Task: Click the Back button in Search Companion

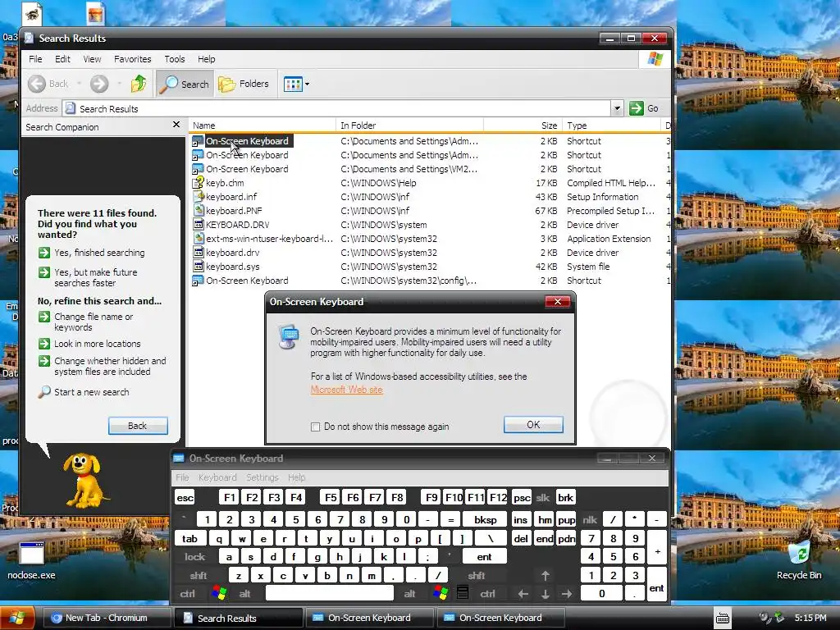Action: [138, 426]
